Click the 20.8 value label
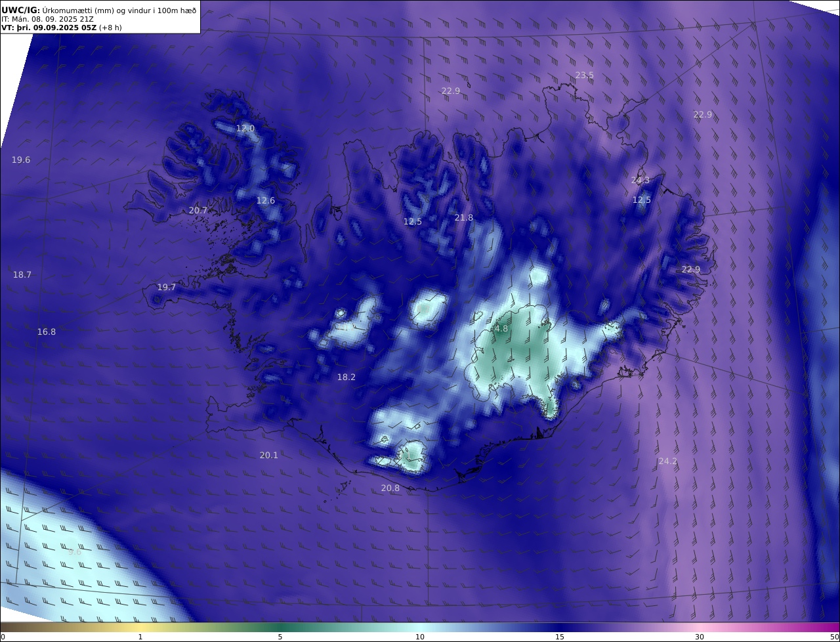 pos(390,488)
